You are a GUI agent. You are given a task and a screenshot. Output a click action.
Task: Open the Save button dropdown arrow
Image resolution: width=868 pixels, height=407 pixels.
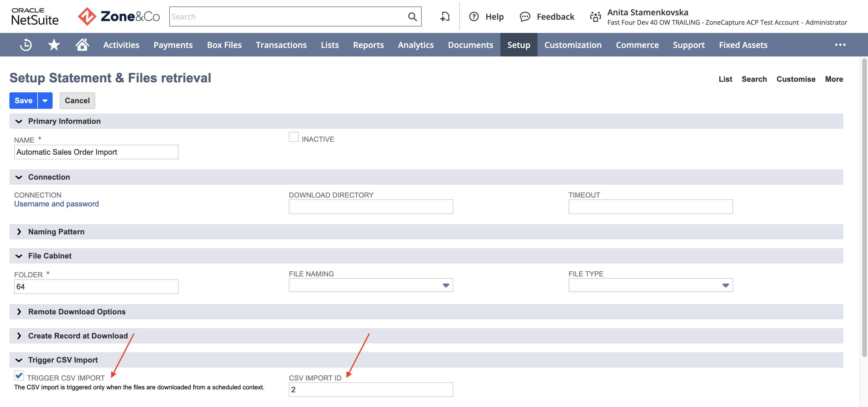(45, 101)
